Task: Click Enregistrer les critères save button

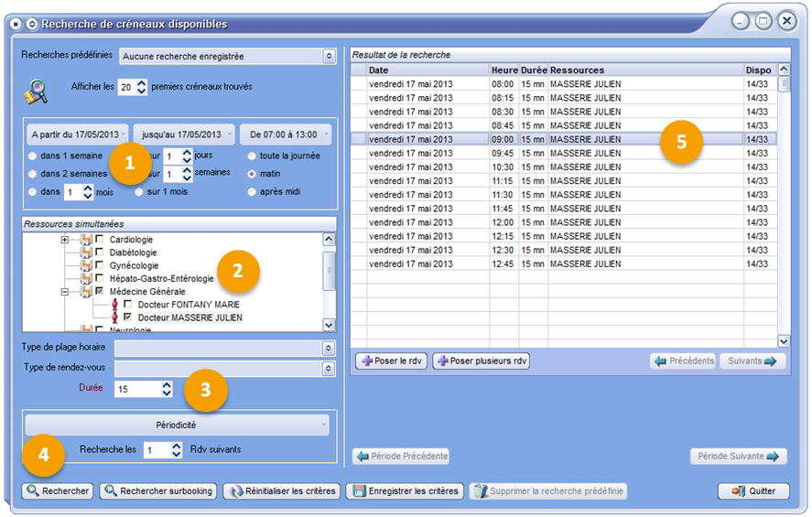Action: 405,491
